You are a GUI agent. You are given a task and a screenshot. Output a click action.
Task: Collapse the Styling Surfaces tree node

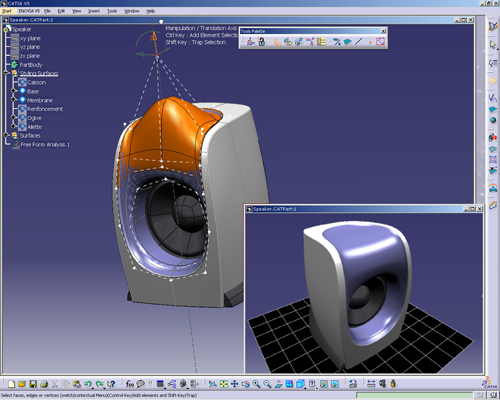(6, 73)
